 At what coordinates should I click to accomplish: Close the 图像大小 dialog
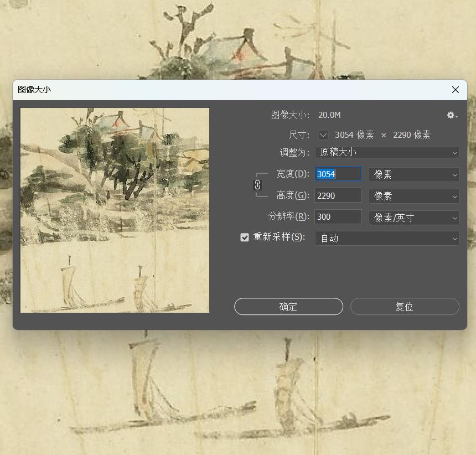456,90
